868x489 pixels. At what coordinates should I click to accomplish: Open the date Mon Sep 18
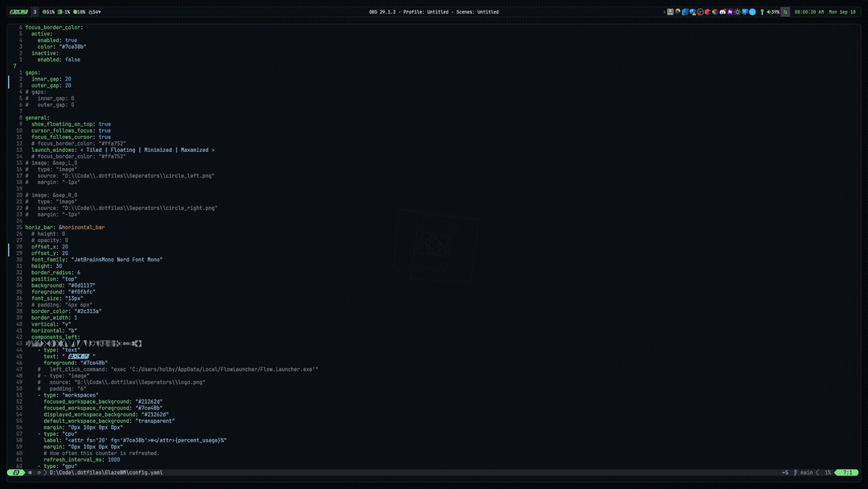click(842, 12)
